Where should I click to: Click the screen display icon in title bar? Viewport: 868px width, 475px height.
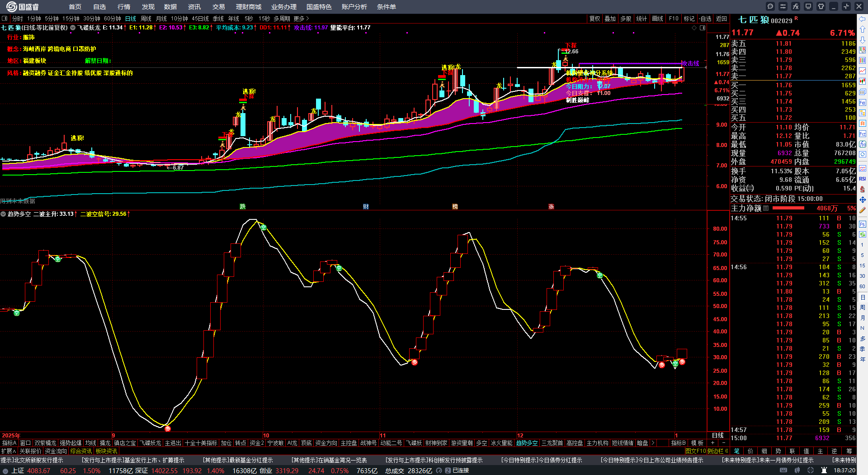point(808,6)
